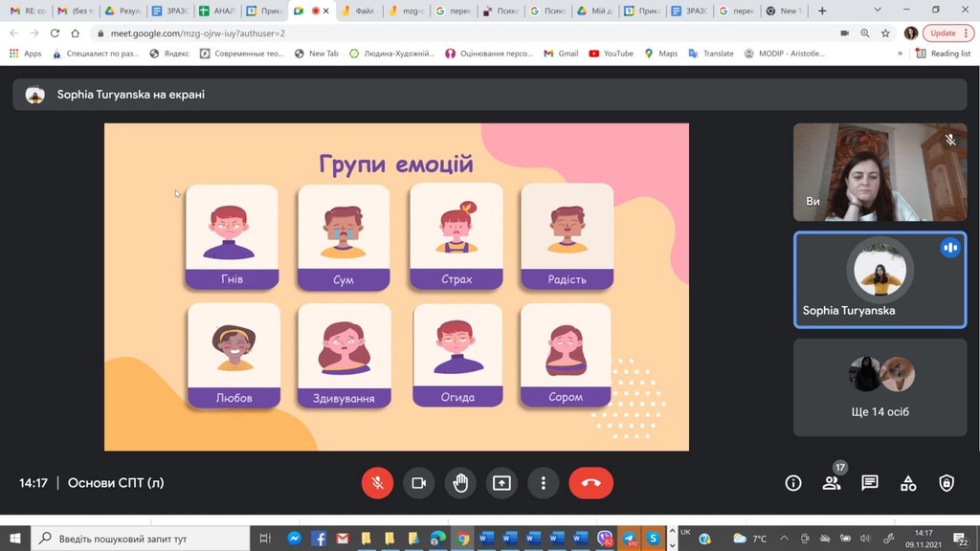Open the three-dot more options menu
The width and height of the screenshot is (980, 551).
(543, 483)
